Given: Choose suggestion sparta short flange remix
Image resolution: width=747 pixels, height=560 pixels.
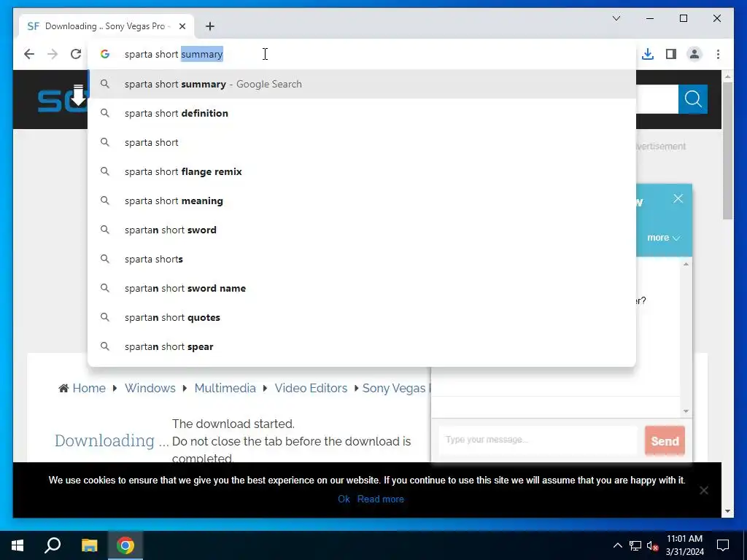Looking at the screenshot, I should coord(362,171).
